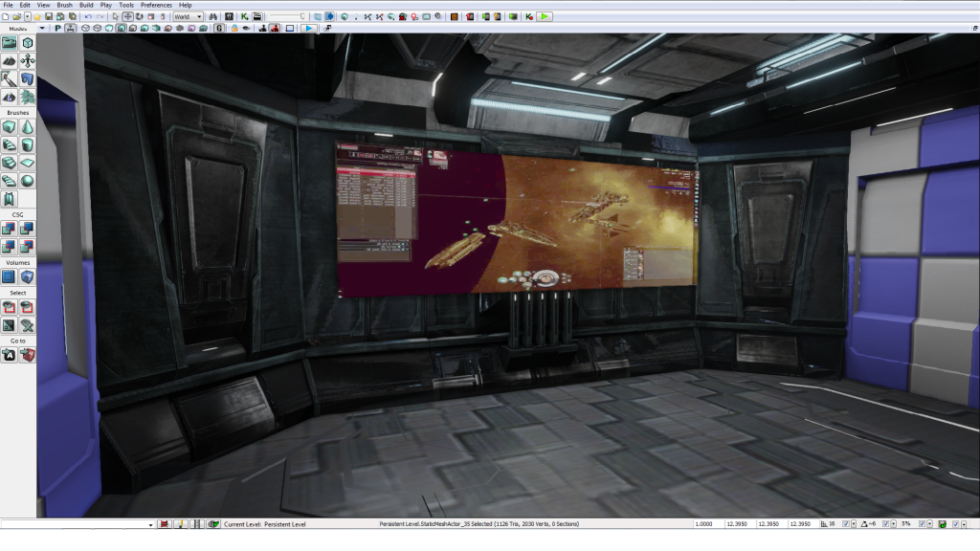Toggle the G game view button
The height and width of the screenshot is (551, 980).
click(x=219, y=28)
